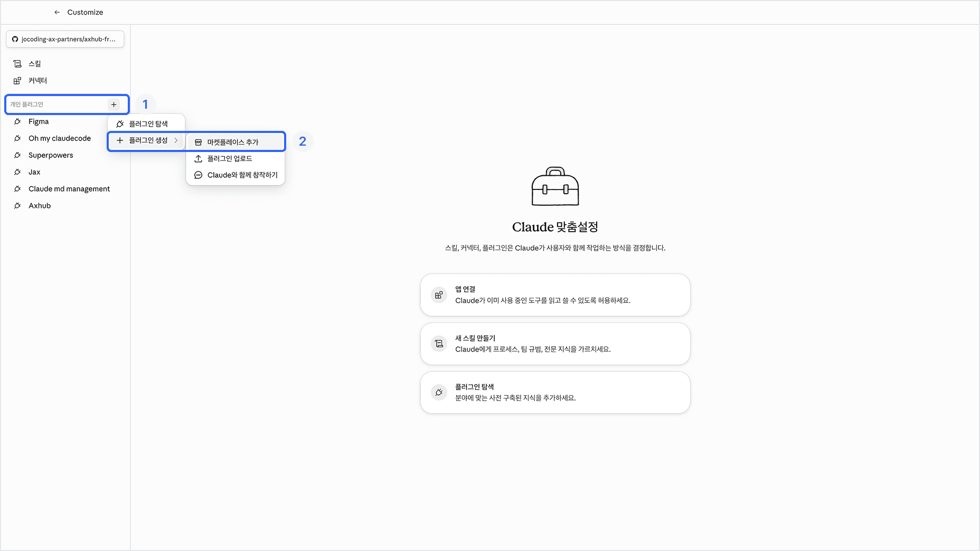Click the plug icon beside Oh my claudecode
Image resolution: width=980 pixels, height=551 pixels.
[17, 138]
